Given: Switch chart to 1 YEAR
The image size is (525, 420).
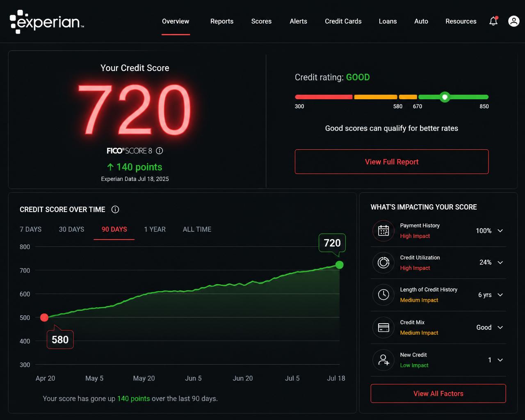Looking at the screenshot, I should click(155, 229).
